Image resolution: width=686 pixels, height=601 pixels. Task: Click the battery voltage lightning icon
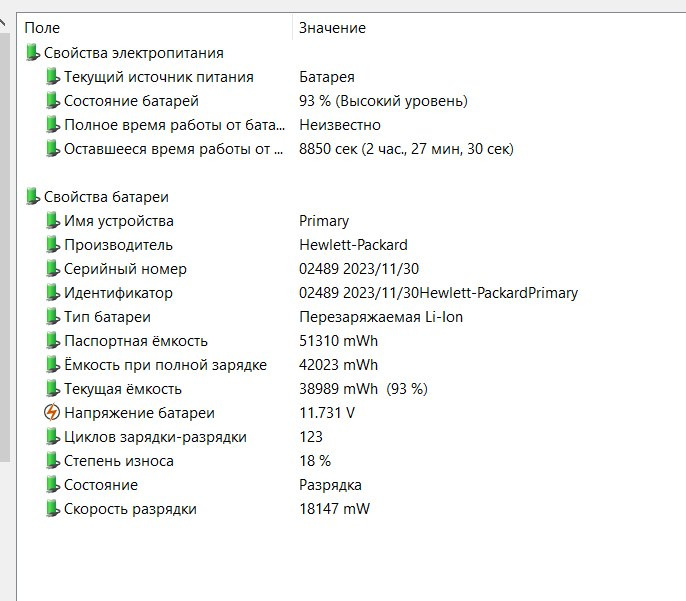point(52,413)
